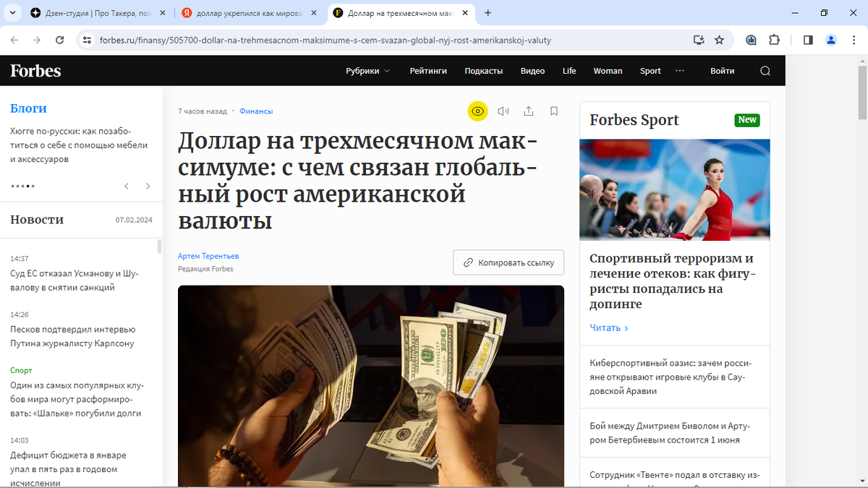Screen dimensions: 868x488
Task: Click the Копировать ссылку button
Action: (509, 262)
